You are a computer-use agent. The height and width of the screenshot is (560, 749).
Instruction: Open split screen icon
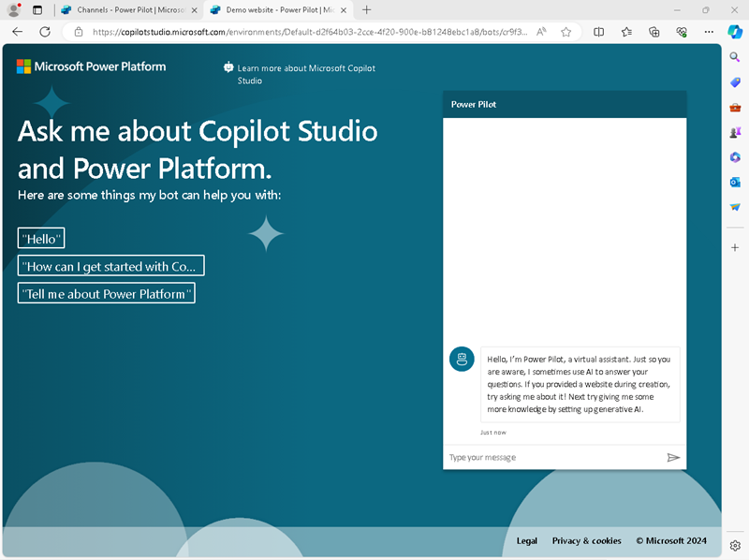pyautogui.click(x=598, y=32)
